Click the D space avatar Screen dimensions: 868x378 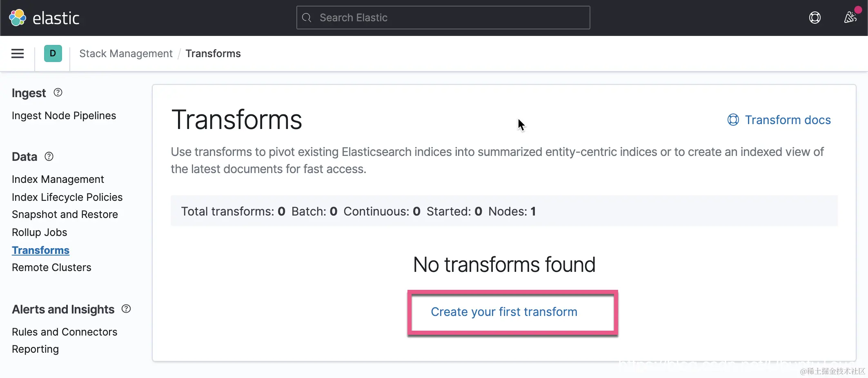(x=53, y=53)
